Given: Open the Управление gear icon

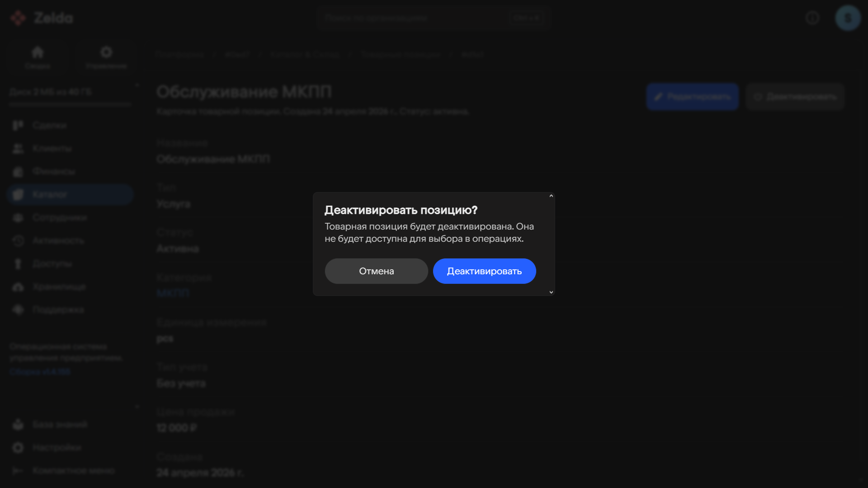Looking at the screenshot, I should [x=106, y=52].
